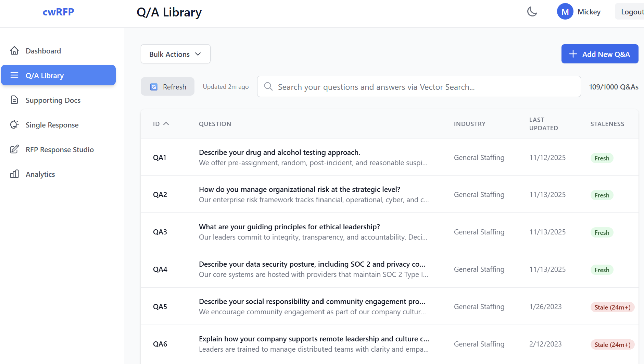The width and height of the screenshot is (644, 364).
Task: Click the Logout button
Action: click(x=633, y=11)
